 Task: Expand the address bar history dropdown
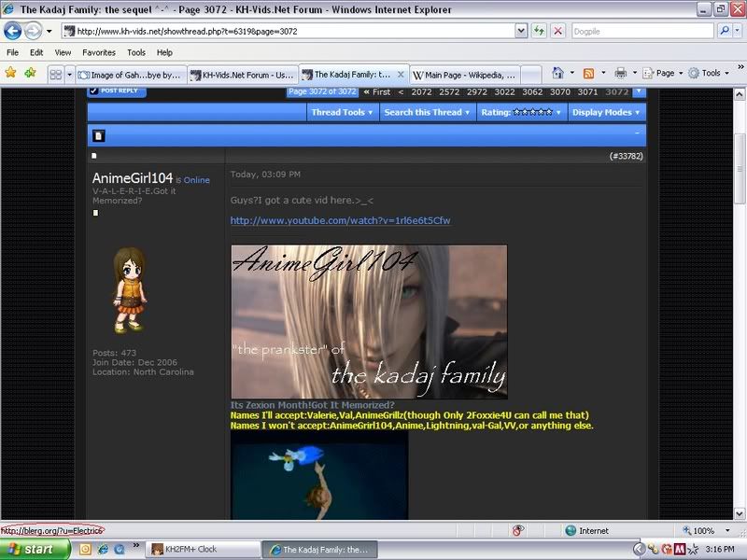(521, 32)
